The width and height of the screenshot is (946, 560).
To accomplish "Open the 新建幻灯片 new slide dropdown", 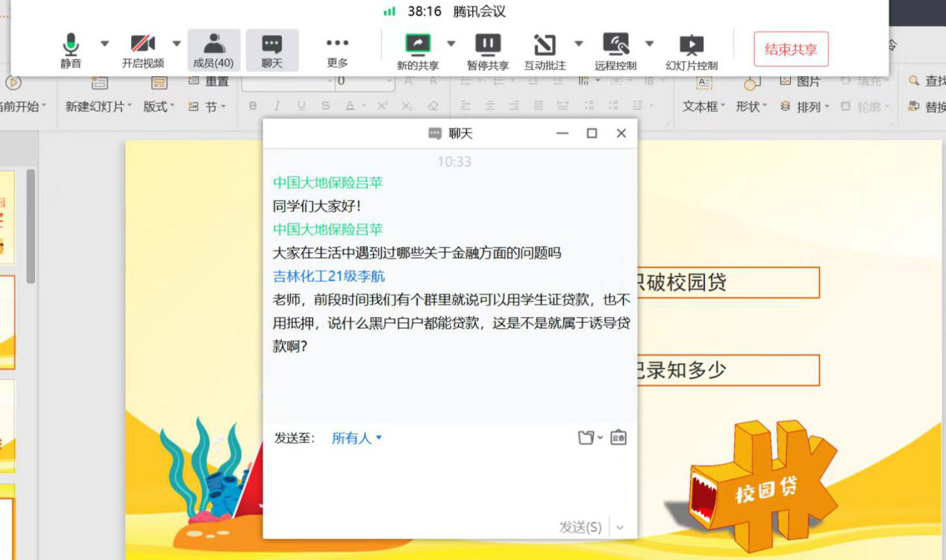I will tap(98, 107).
